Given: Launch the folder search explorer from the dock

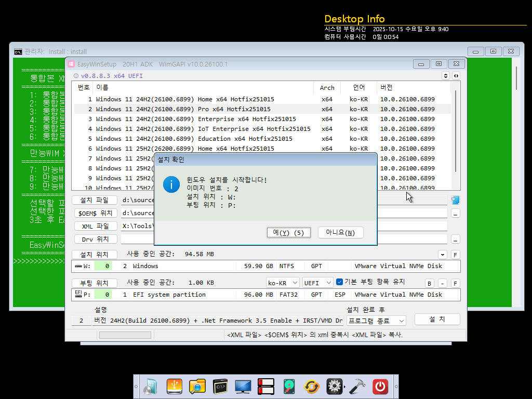Looking at the screenshot, I should point(197,387).
